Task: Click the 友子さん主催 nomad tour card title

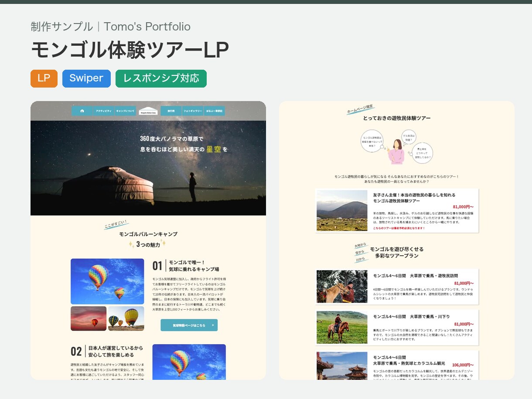Action: (x=414, y=198)
